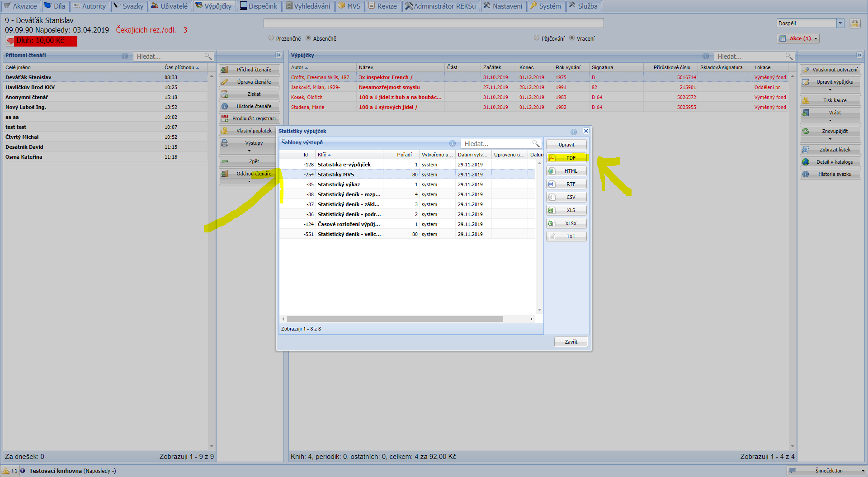This screenshot has width=868, height=477.
Task: Open Historie svazku
Action: (x=830, y=174)
